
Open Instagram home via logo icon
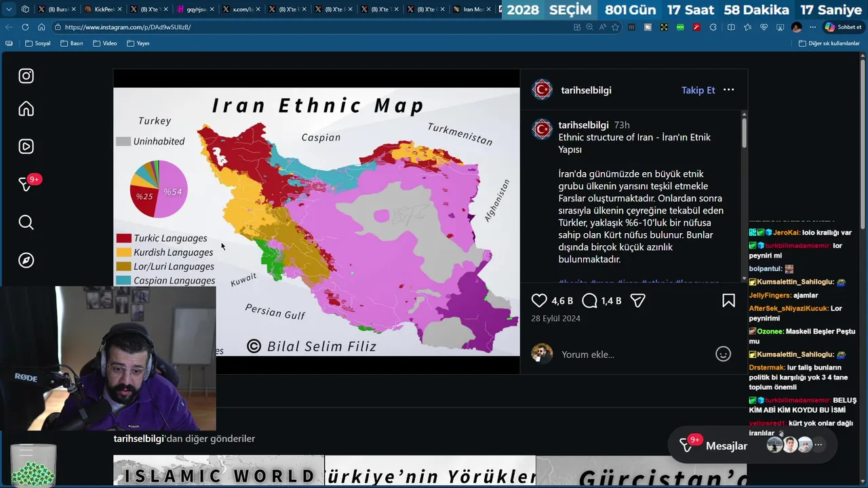click(x=26, y=76)
